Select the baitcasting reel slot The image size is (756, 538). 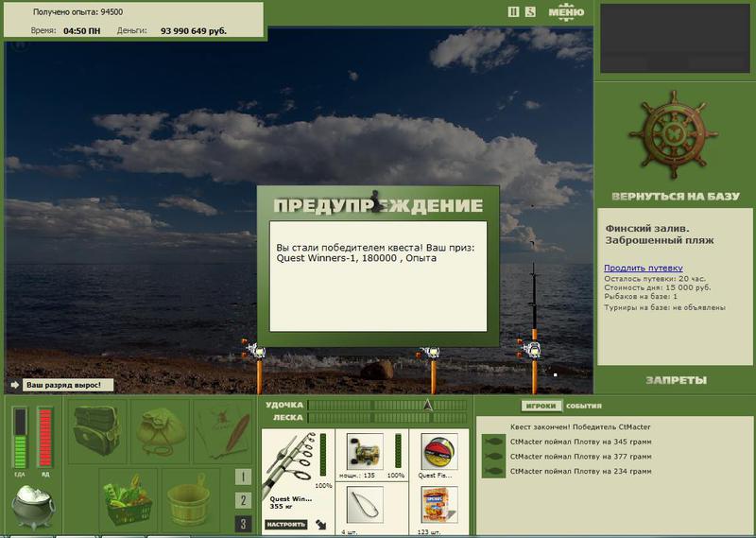[x=365, y=451]
